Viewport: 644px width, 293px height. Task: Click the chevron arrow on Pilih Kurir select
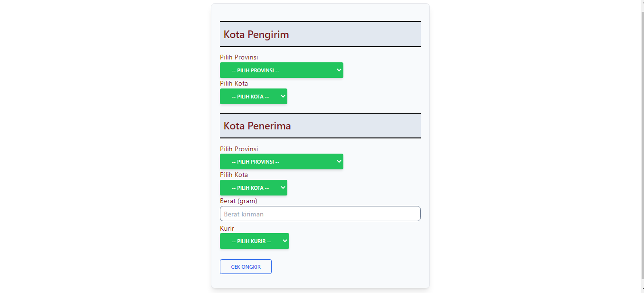coord(285,241)
